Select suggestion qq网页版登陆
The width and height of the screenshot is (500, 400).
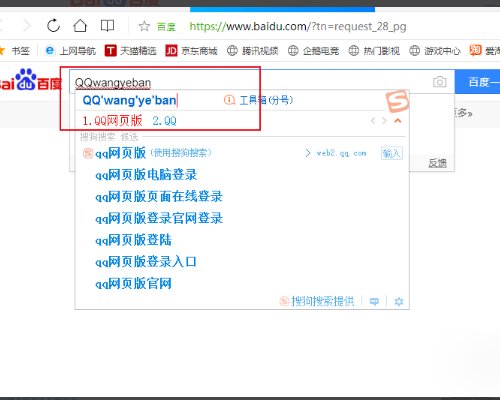click(x=133, y=240)
